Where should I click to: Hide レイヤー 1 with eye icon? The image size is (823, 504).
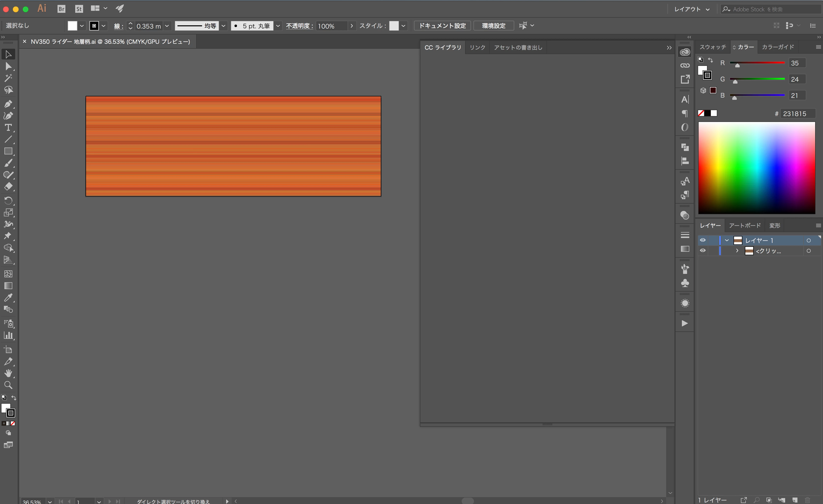point(703,240)
